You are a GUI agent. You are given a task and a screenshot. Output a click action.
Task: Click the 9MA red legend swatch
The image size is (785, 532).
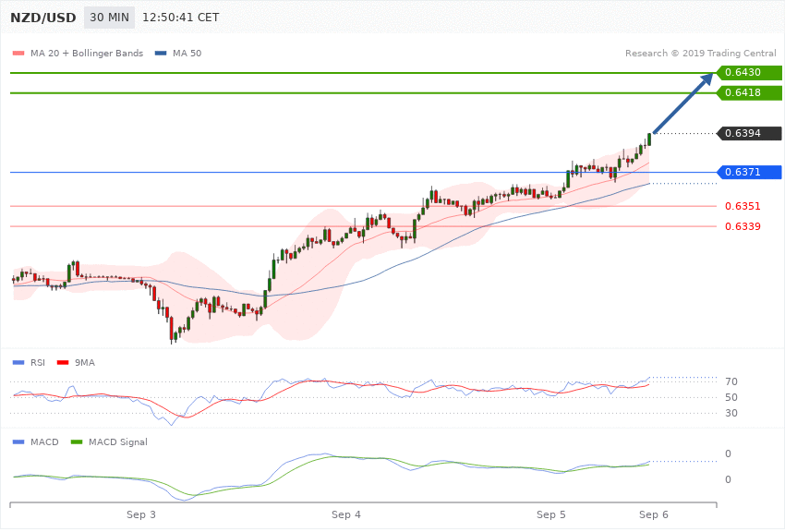click(x=63, y=362)
